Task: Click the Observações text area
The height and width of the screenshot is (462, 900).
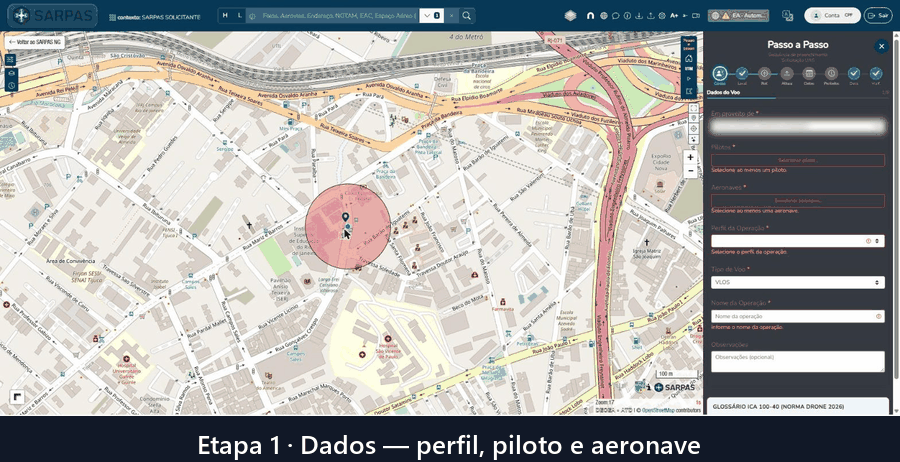Action: point(798,362)
